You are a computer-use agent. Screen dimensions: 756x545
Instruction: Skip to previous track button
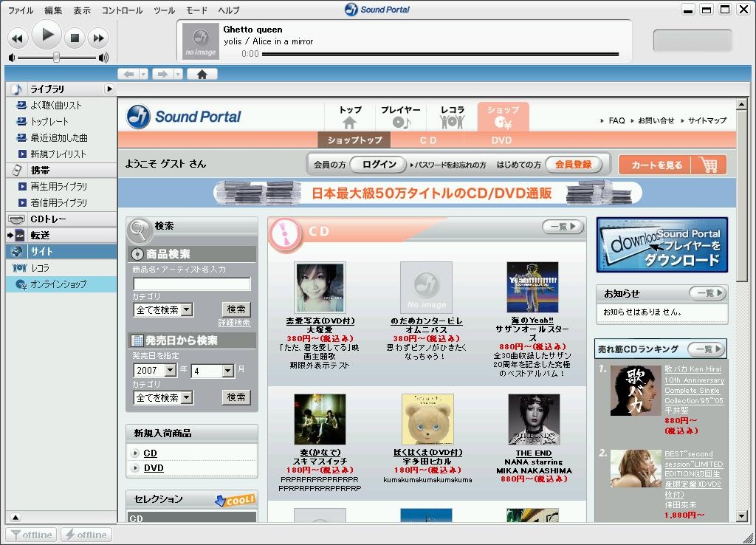[x=18, y=38]
